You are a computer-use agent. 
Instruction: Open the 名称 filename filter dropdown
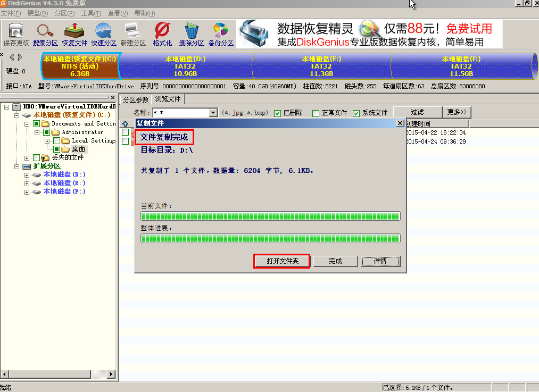tap(213, 113)
